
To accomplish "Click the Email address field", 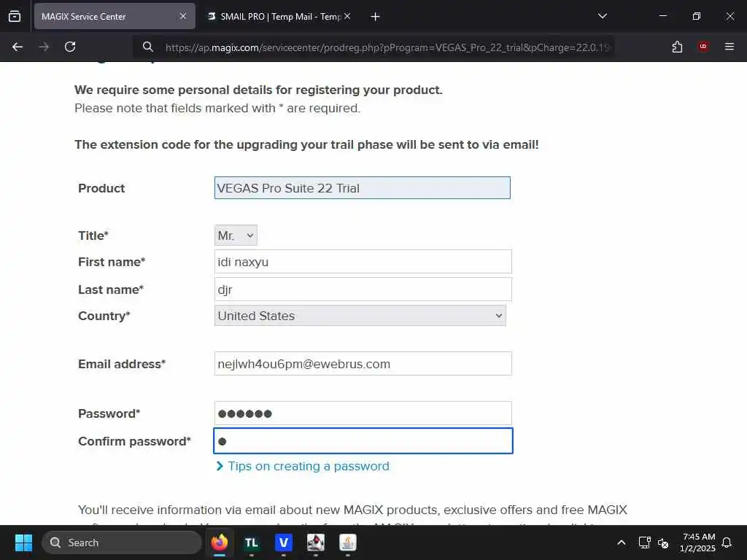I will click(x=363, y=364).
